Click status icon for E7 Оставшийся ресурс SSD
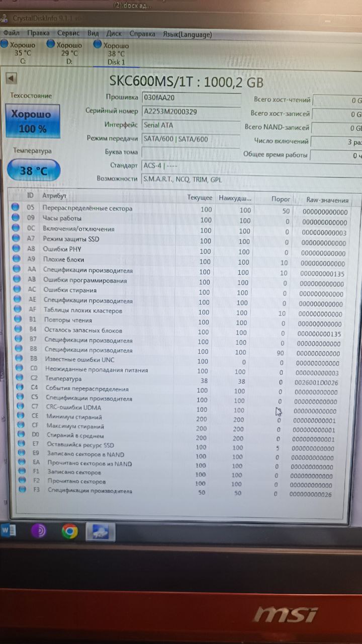Image resolution: width=362 pixels, height=644 pixels. (22, 444)
